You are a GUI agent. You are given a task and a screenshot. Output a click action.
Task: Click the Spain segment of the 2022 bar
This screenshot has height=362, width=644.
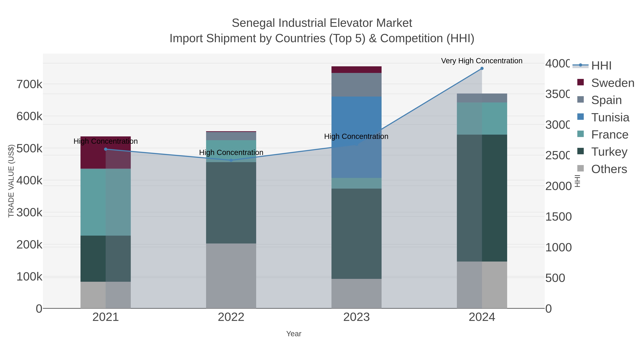point(231,136)
